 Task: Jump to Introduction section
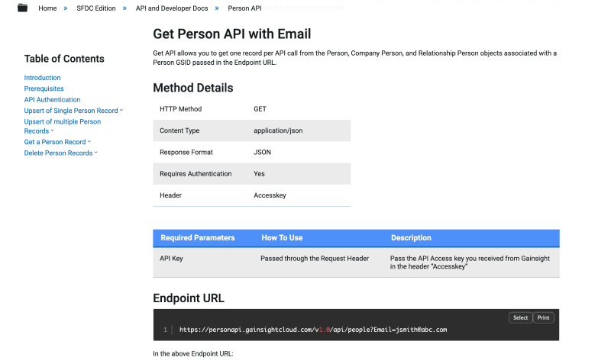(x=42, y=78)
